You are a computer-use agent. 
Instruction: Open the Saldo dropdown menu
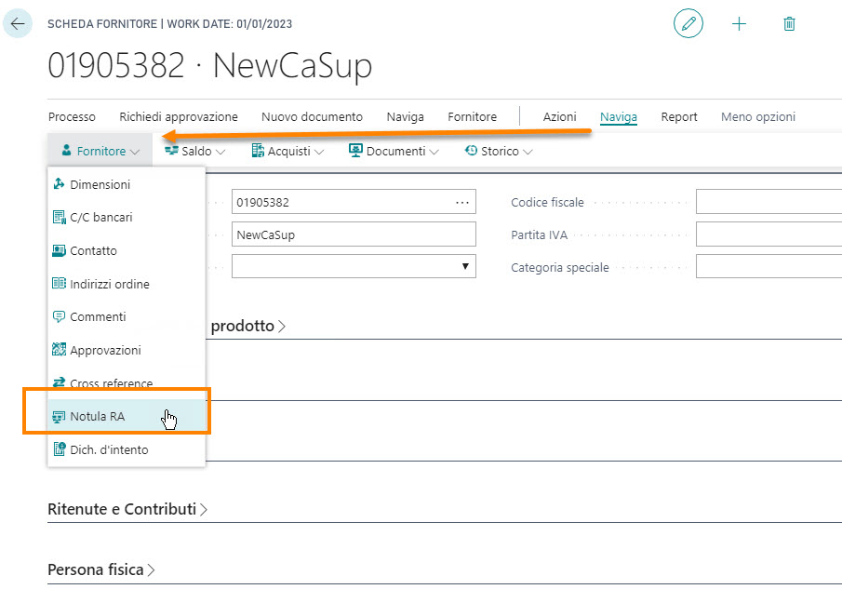tap(195, 151)
